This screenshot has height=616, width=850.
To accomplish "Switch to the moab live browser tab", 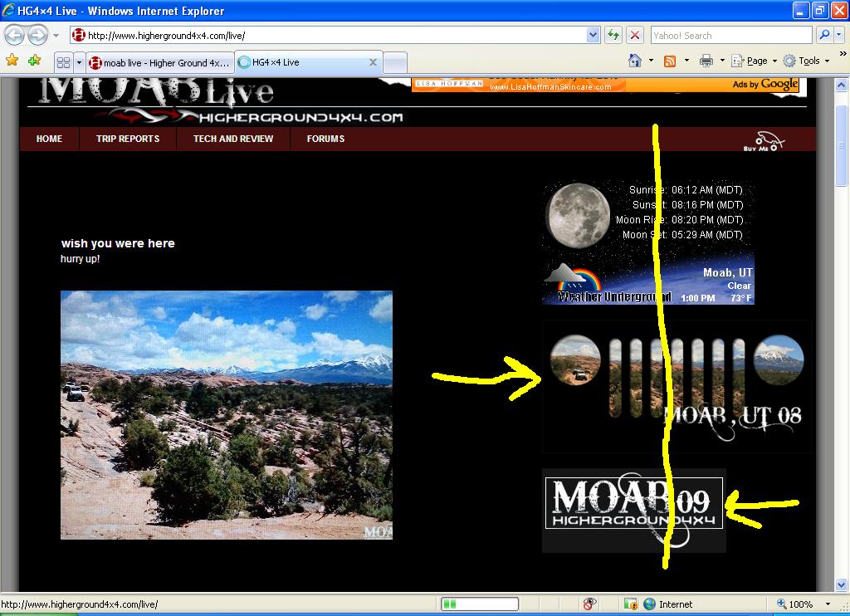I will 159,62.
